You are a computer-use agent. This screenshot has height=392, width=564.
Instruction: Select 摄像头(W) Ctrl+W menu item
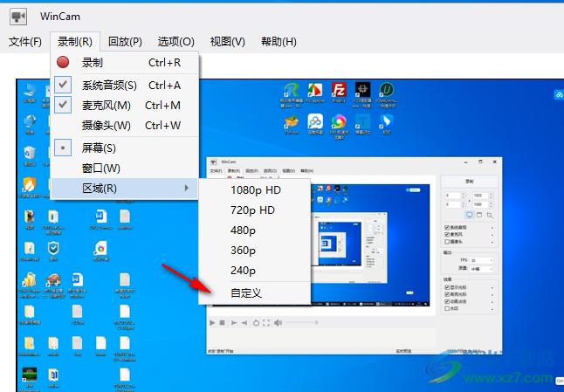(x=125, y=125)
